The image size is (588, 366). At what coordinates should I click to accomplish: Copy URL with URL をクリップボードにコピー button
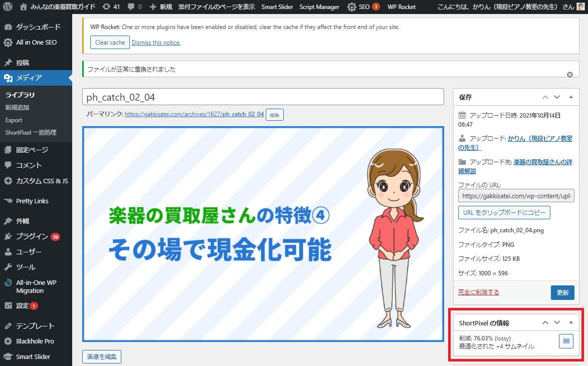[x=504, y=212]
